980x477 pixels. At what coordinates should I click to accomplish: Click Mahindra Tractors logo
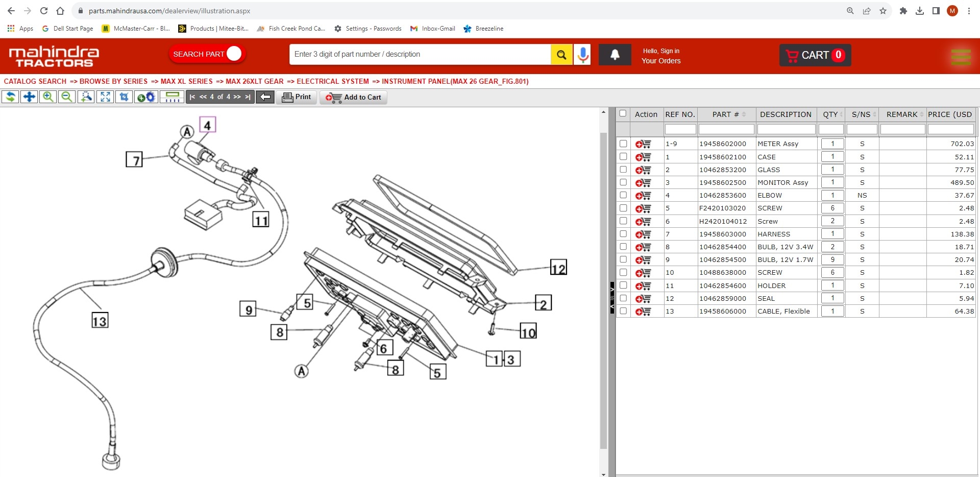point(54,56)
